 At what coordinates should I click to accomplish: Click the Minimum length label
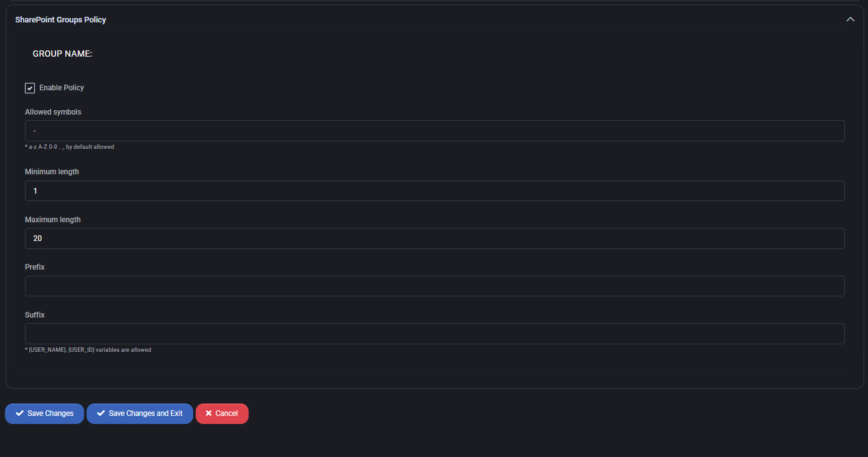52,172
